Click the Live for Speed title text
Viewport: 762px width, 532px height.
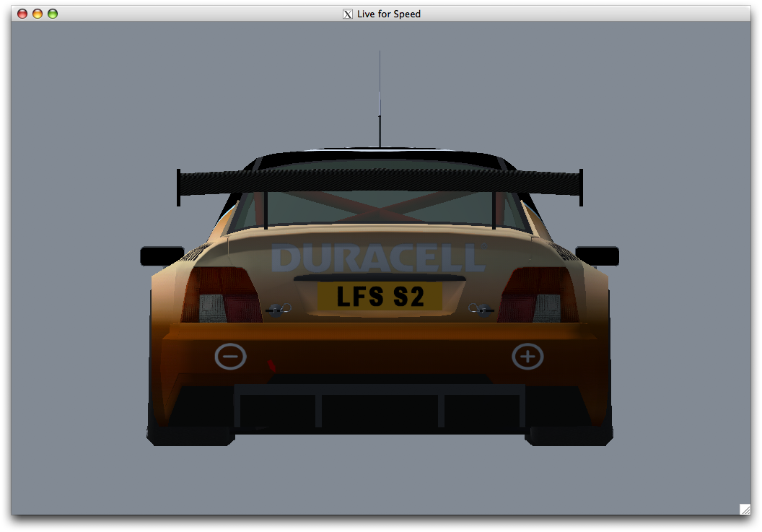pos(389,14)
